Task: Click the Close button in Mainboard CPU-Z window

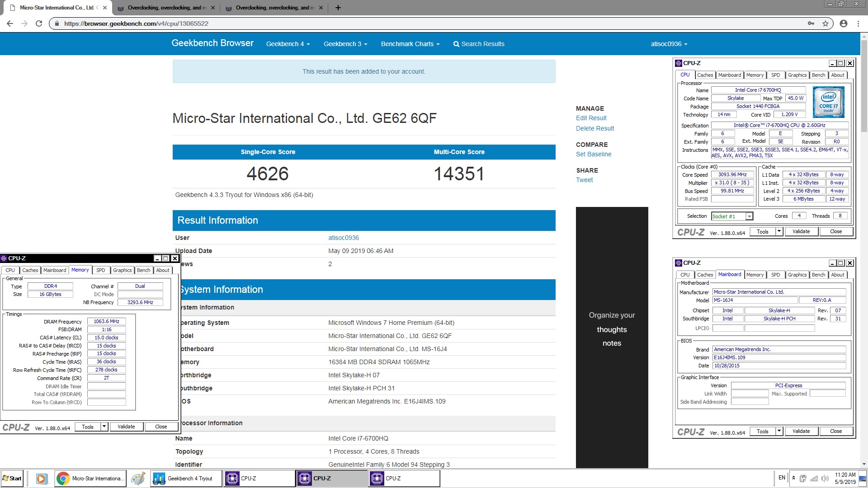Action: (836, 432)
